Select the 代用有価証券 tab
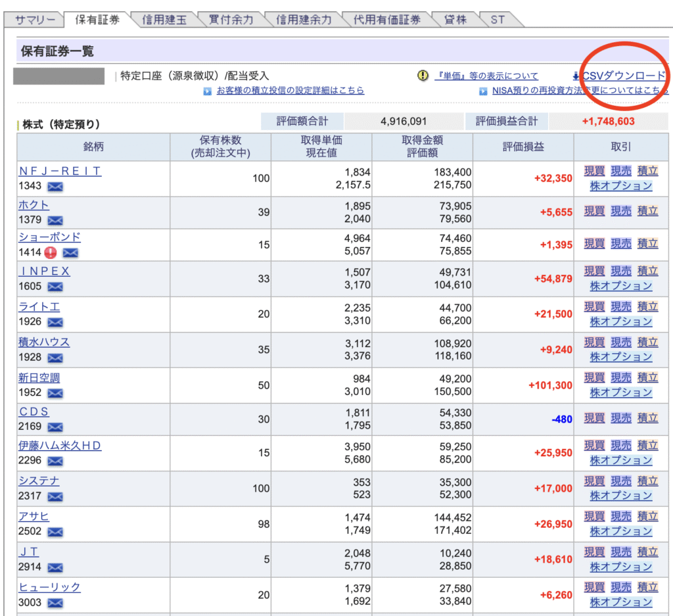This screenshot has height=616, width=673. point(386,20)
